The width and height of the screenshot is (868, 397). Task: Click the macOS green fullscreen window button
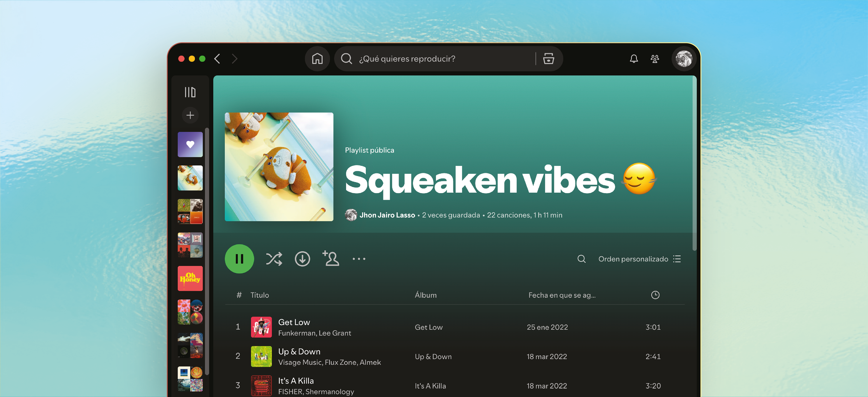[202, 59]
